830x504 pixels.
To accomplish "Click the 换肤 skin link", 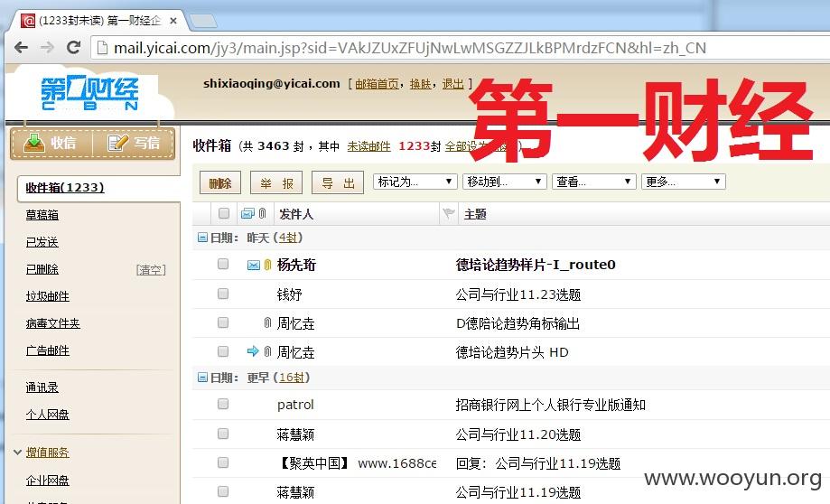I will (420, 84).
